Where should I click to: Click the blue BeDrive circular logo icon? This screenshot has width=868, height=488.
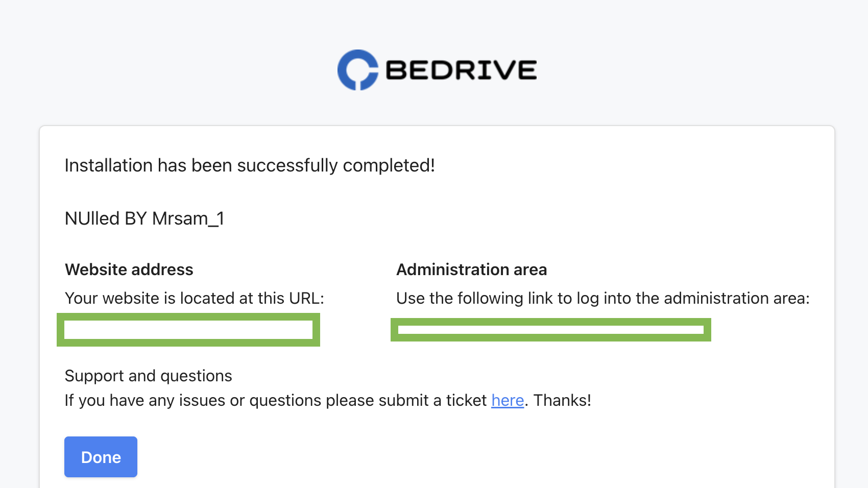(358, 70)
